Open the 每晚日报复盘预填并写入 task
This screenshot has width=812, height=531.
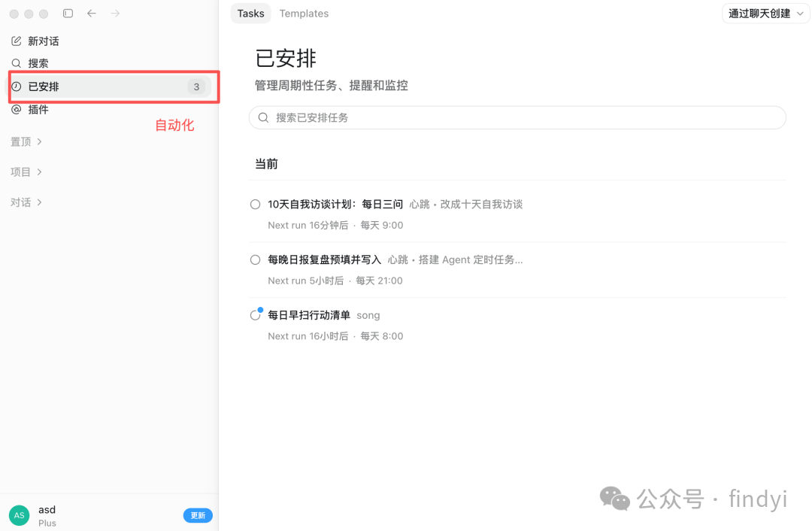pyautogui.click(x=324, y=259)
